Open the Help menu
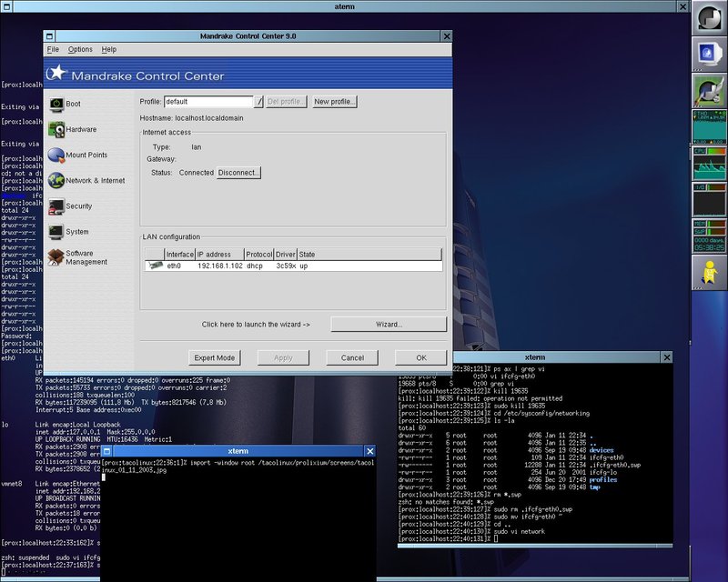The height and width of the screenshot is (582, 728). pos(109,49)
